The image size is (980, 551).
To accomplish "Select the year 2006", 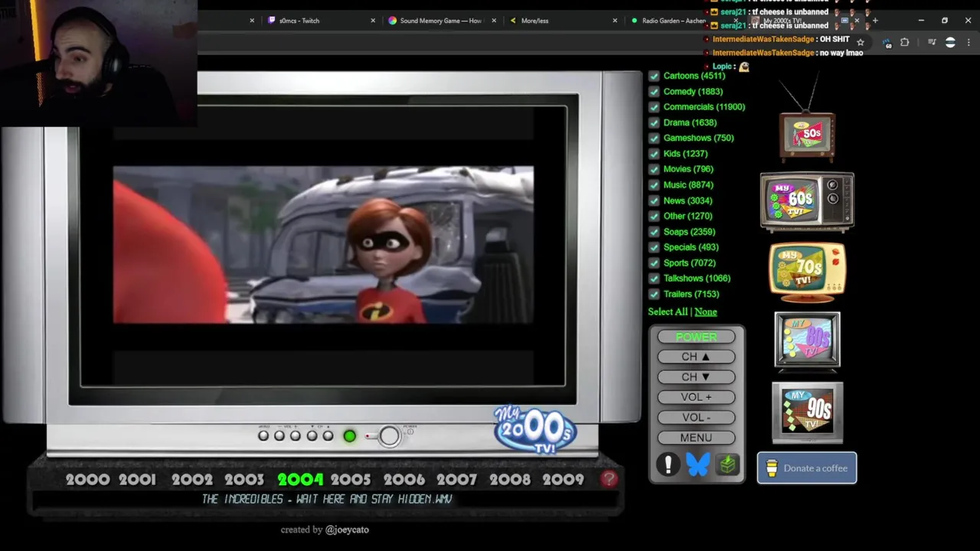I will click(x=403, y=480).
